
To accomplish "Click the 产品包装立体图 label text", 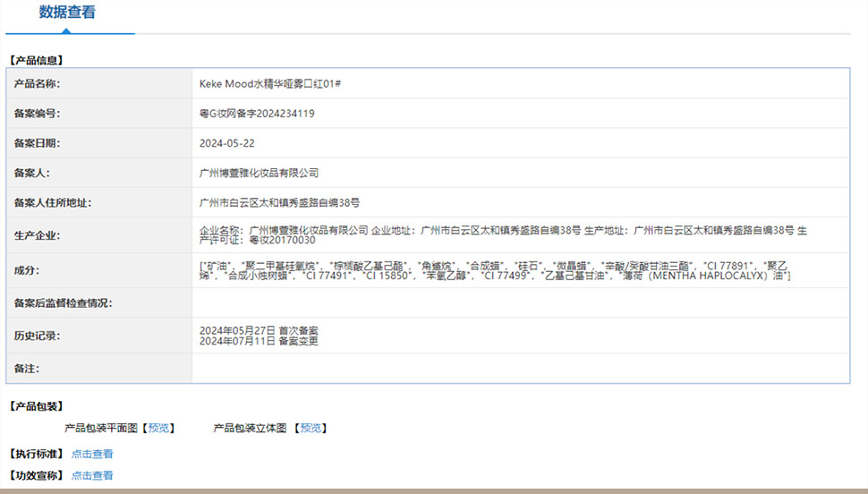I will point(251,428).
